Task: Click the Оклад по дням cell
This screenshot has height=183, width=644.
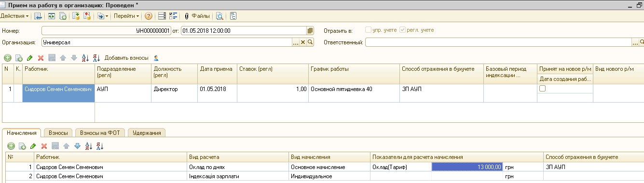Action: pos(238,167)
